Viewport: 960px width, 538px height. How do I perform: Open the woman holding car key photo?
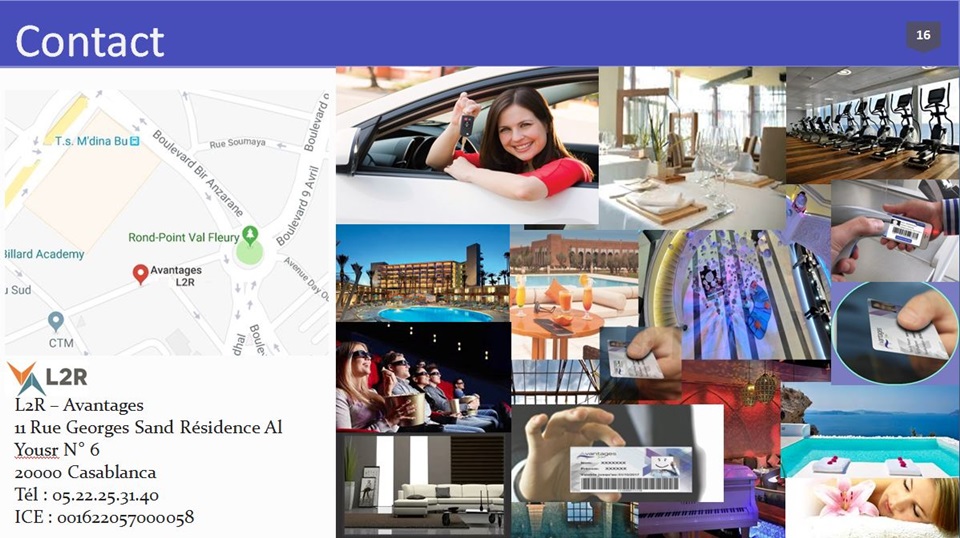click(x=467, y=143)
